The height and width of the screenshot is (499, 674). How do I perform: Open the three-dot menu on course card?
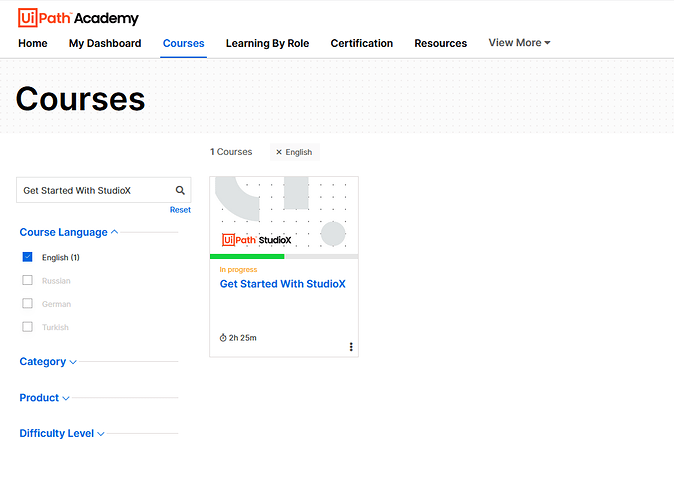pyautogui.click(x=351, y=347)
